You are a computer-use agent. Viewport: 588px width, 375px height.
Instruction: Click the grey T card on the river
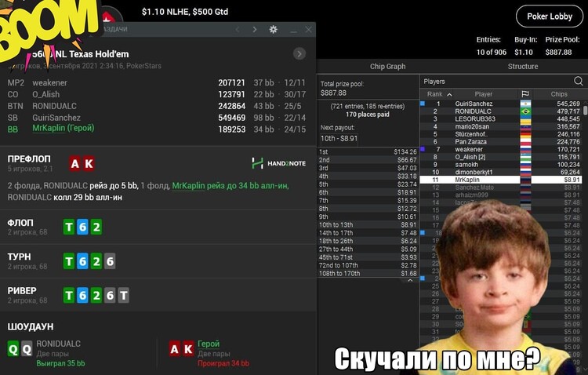(124, 296)
